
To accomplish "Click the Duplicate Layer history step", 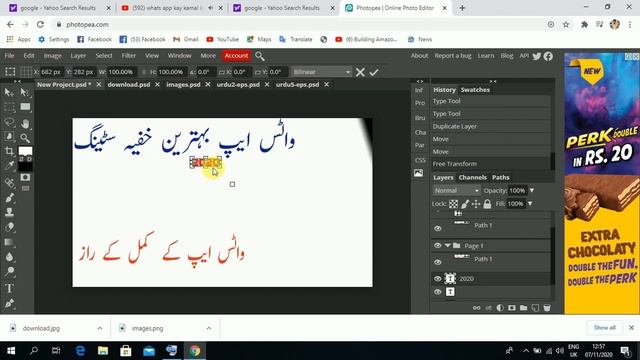I will point(491,126).
